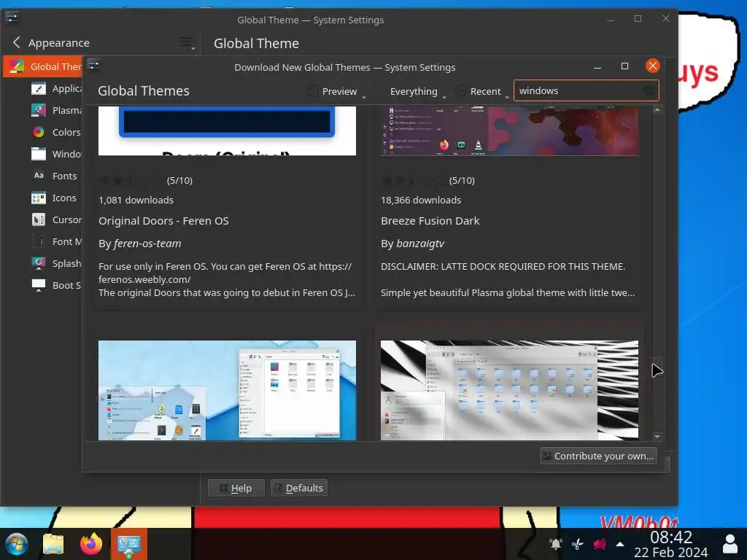This screenshot has width=747, height=560.
Task: Close the Download New Global Themes dialog
Action: 653,66
